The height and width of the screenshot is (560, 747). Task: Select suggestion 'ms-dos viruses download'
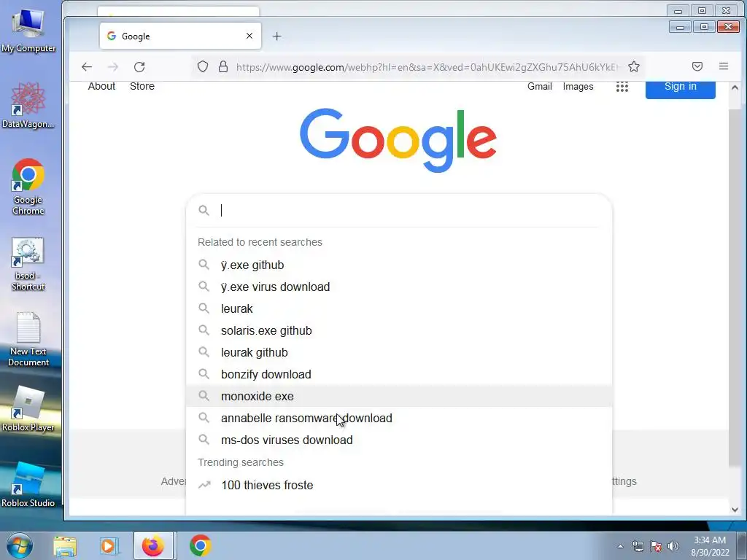(x=399, y=440)
